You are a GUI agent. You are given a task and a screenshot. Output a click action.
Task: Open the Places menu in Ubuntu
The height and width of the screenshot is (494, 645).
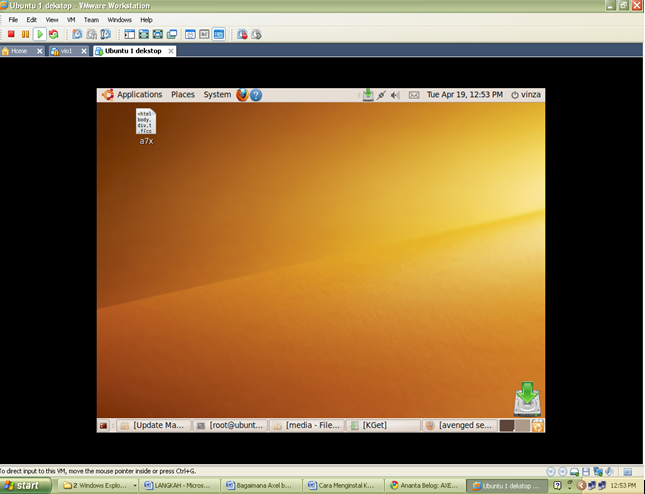(x=183, y=95)
